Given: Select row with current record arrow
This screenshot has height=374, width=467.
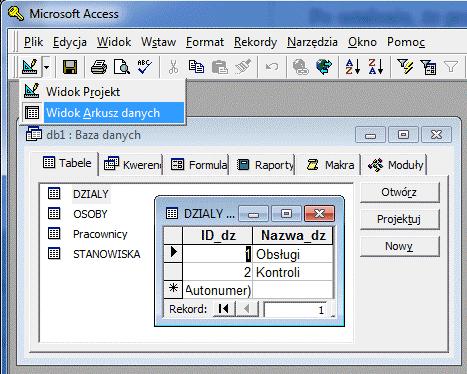Looking at the screenshot, I should [173, 254].
